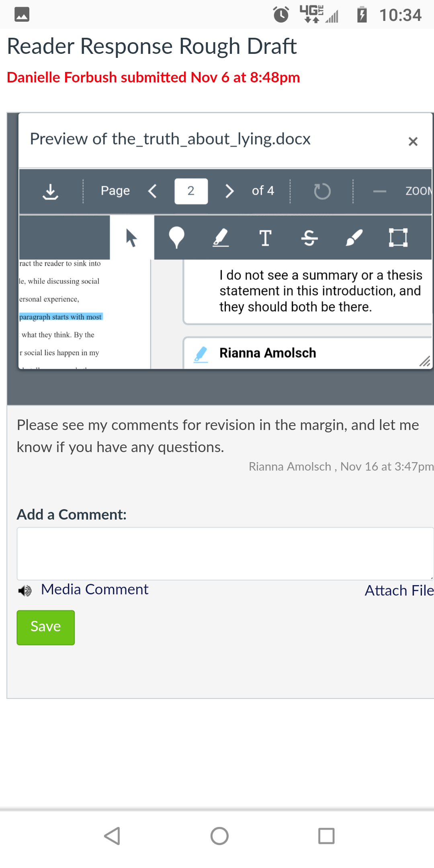Close the the_truth_about_lying.docx preview
The width and height of the screenshot is (434, 868).
coord(413,141)
